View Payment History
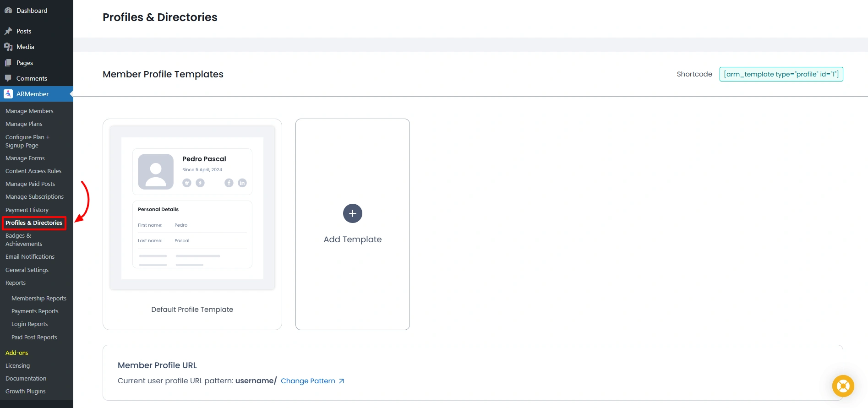 27,210
